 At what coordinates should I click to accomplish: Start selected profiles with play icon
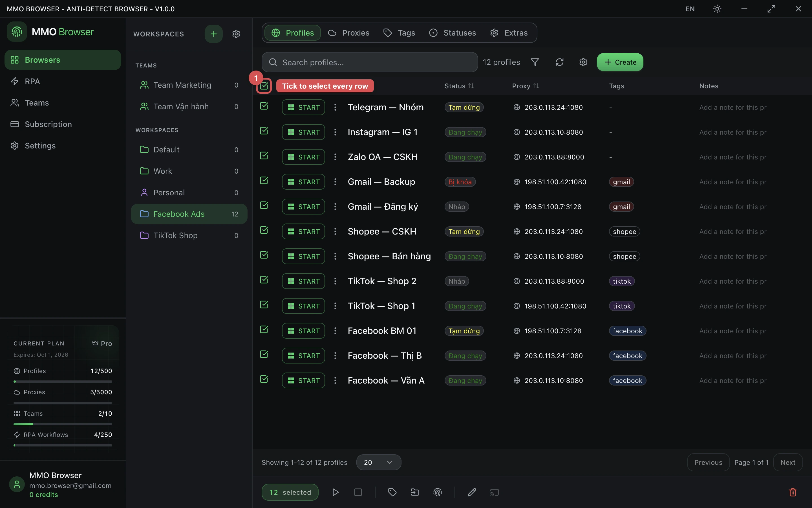pyautogui.click(x=336, y=492)
